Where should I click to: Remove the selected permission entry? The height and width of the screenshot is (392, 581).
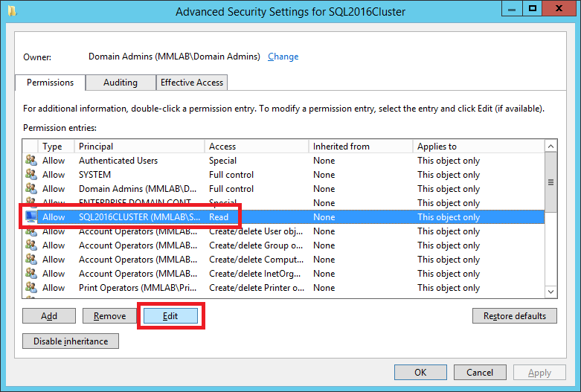(109, 316)
